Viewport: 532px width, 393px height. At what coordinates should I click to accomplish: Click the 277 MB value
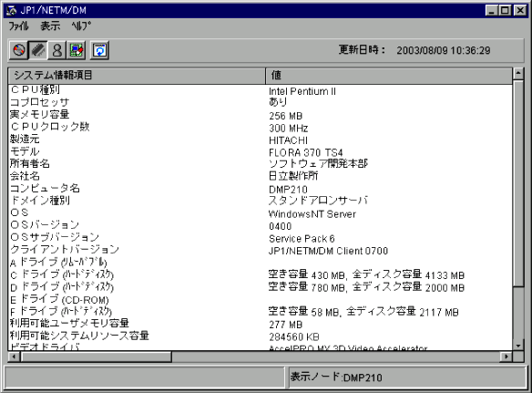coord(286,325)
